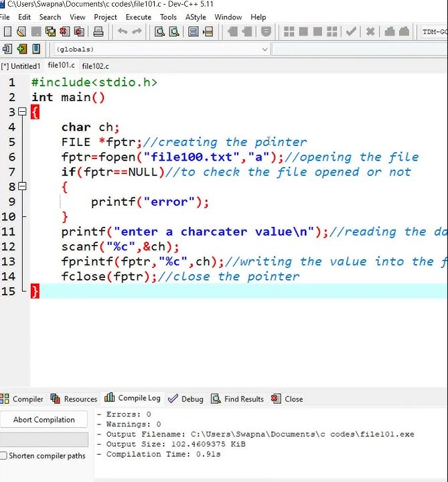Image resolution: width=448 pixels, height=482 pixels.
Task: Open the Search menu
Action: (50, 17)
